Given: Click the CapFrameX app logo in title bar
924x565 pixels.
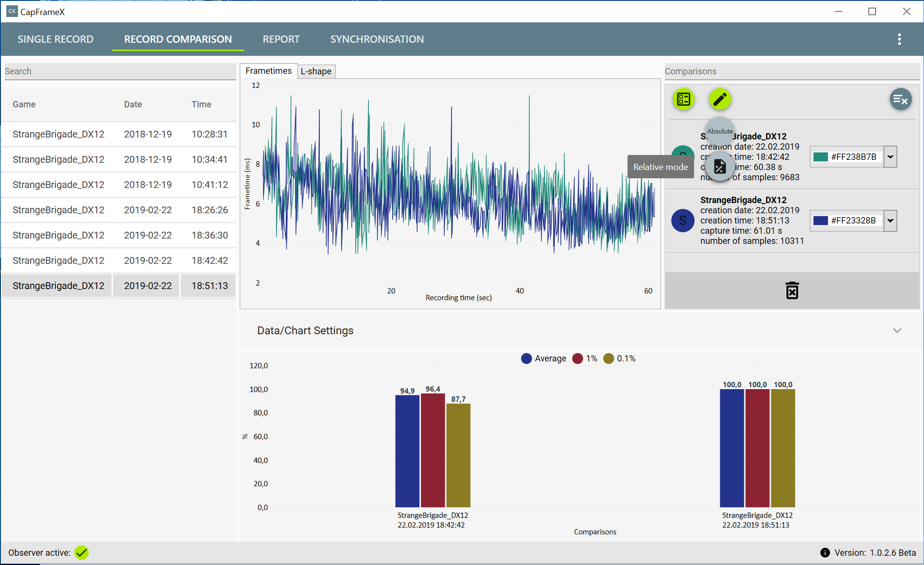Looking at the screenshot, I should [12, 12].
